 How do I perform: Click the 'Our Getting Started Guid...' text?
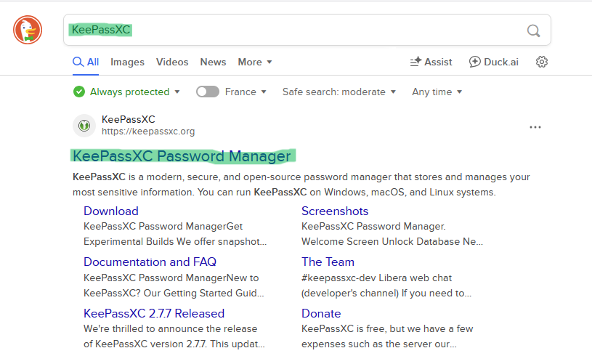coord(204,293)
